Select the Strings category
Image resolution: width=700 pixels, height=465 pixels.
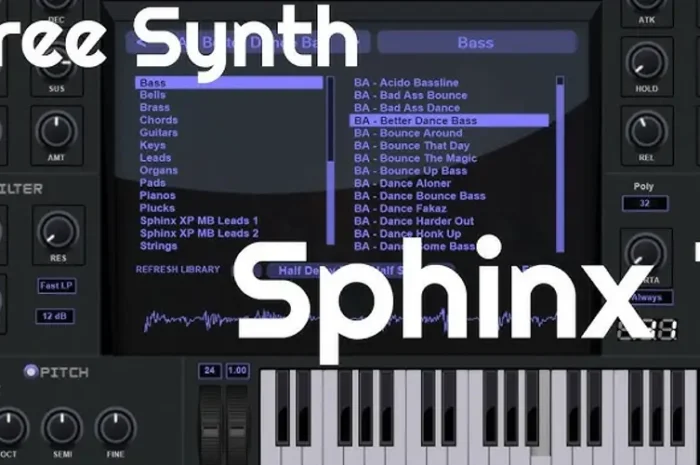158,246
